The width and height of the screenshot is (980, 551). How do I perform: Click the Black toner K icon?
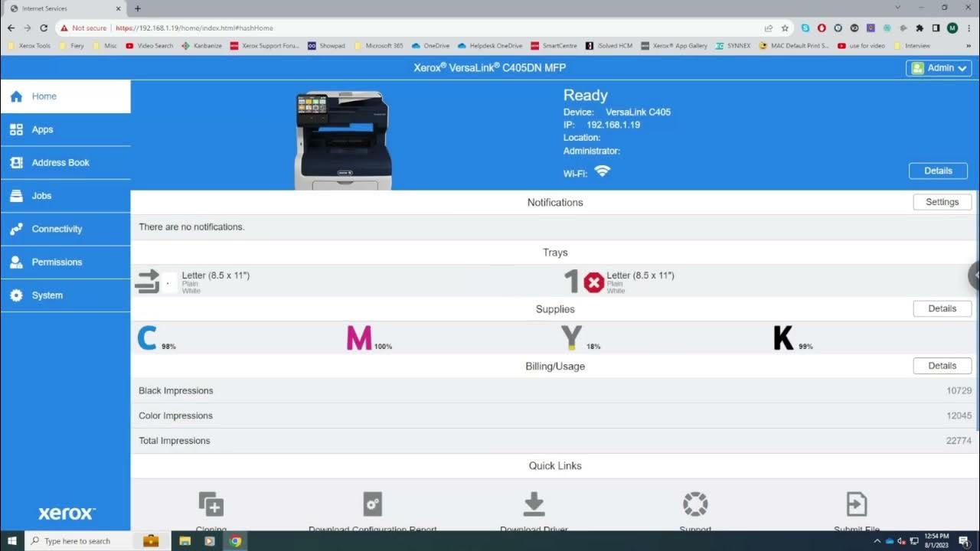point(783,337)
